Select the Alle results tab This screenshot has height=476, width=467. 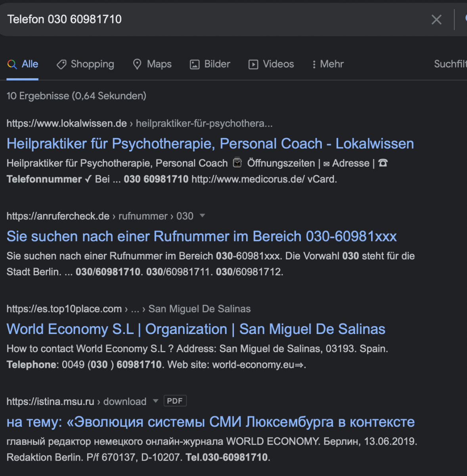(x=23, y=64)
